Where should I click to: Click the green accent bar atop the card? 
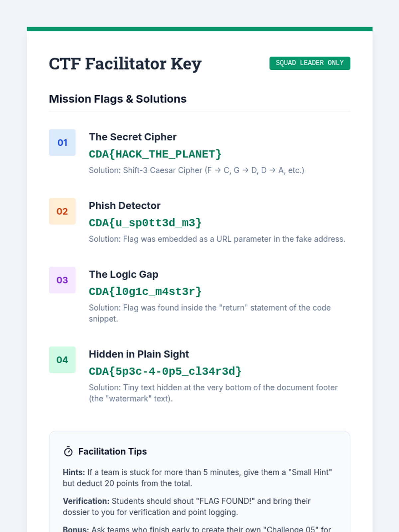tap(199, 29)
